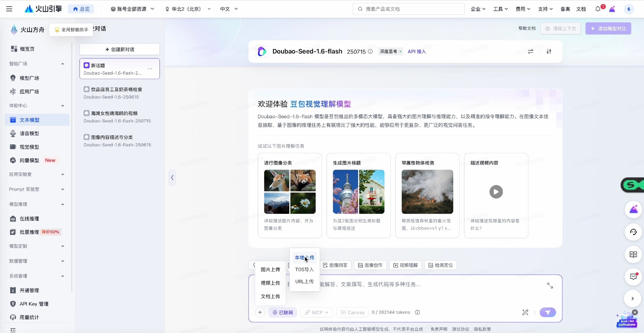Open the 费用 menu dropdown
Viewport: 644px width, 333px height.
tap(523, 9)
